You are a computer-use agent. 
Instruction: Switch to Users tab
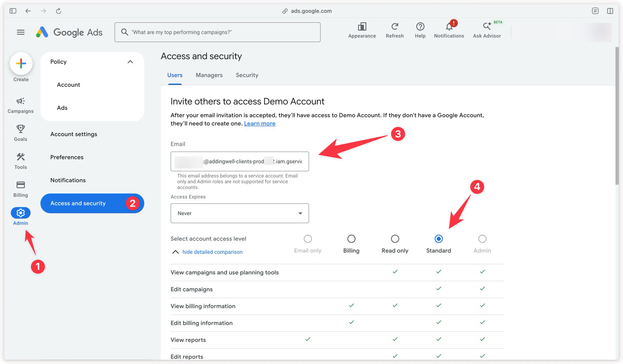coord(175,75)
